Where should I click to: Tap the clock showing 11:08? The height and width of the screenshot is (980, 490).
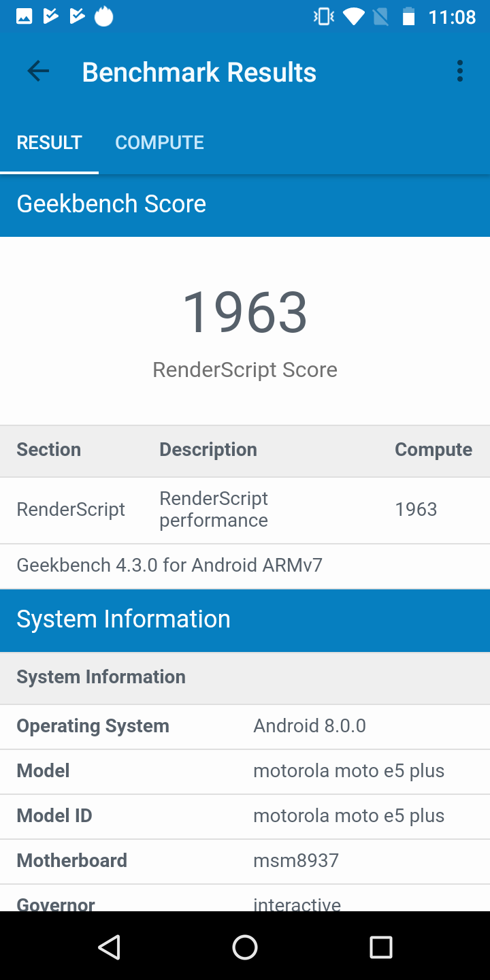point(452,17)
